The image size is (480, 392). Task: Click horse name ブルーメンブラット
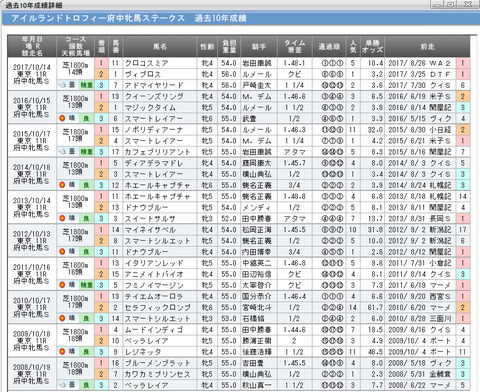157,363
